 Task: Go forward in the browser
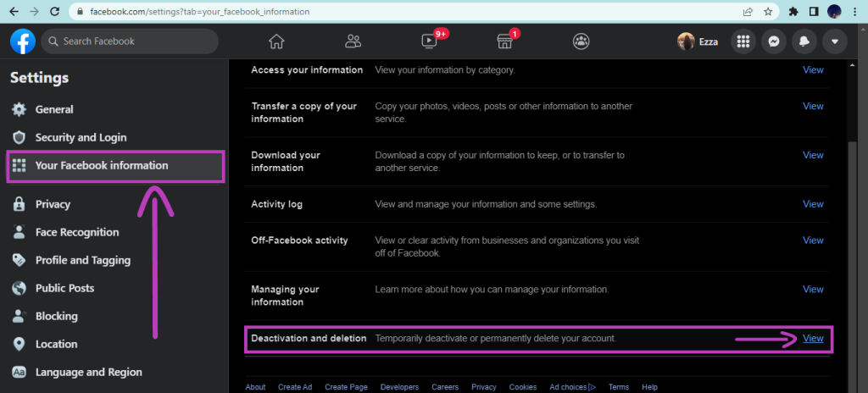(34, 11)
